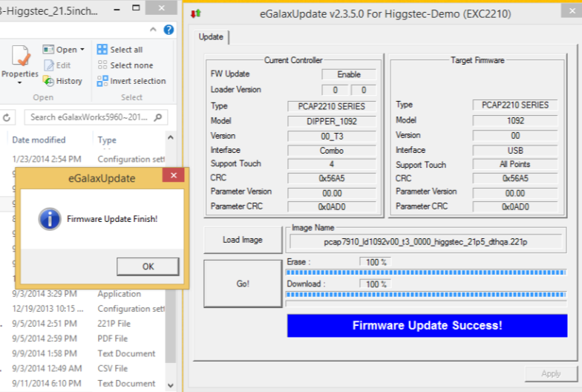Click the blue info icon in the dialog

49,219
